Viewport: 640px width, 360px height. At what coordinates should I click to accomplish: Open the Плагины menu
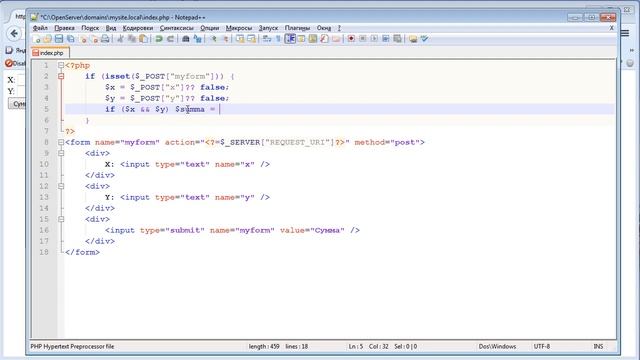[297, 28]
